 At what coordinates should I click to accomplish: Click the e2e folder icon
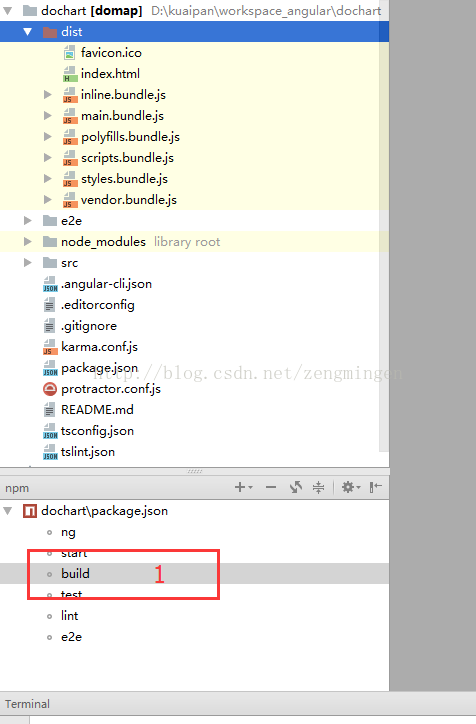click(49, 221)
